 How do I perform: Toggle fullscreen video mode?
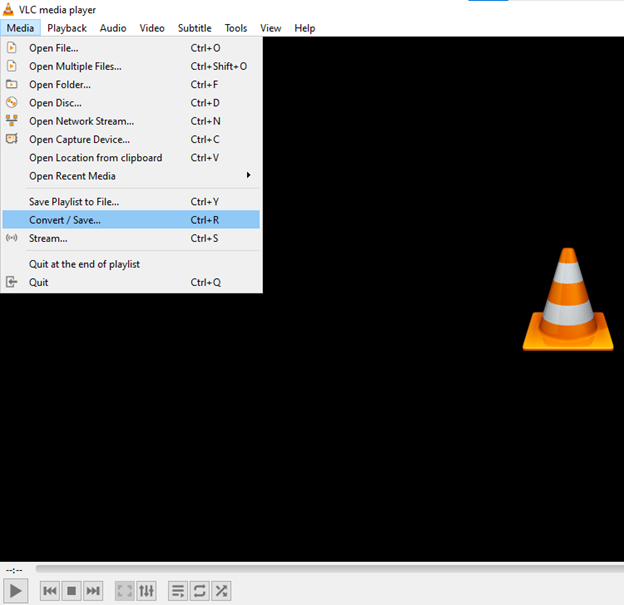pyautogui.click(x=125, y=591)
